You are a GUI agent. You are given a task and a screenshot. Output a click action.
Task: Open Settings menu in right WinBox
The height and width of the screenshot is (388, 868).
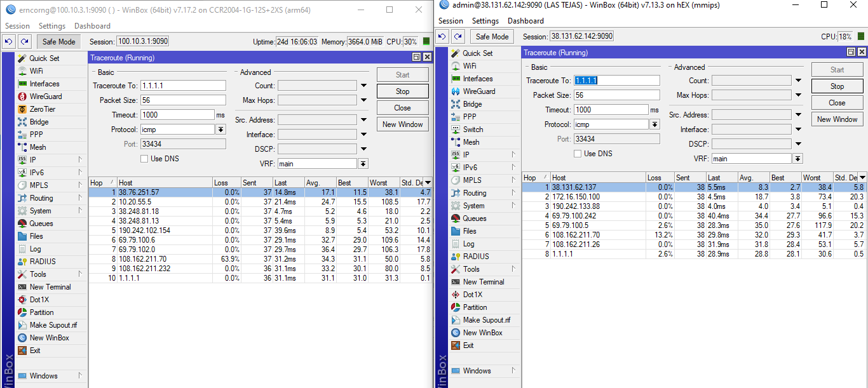tap(485, 21)
